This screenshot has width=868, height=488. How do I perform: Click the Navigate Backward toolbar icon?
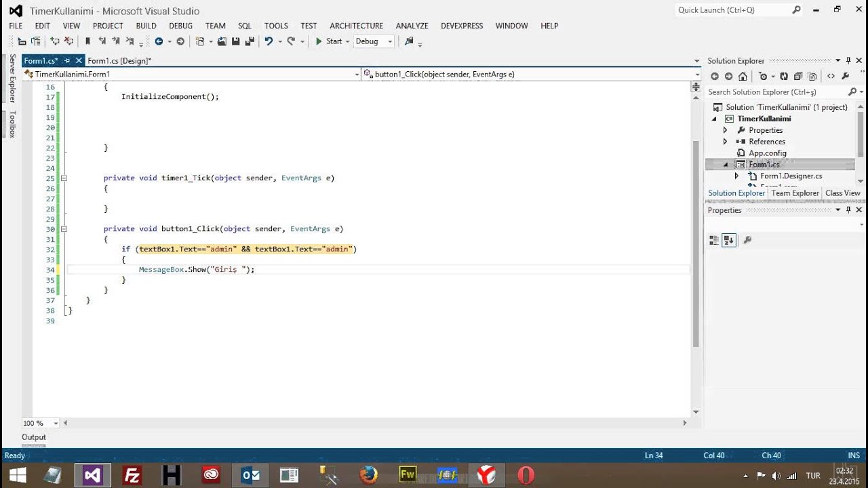[x=159, y=41]
